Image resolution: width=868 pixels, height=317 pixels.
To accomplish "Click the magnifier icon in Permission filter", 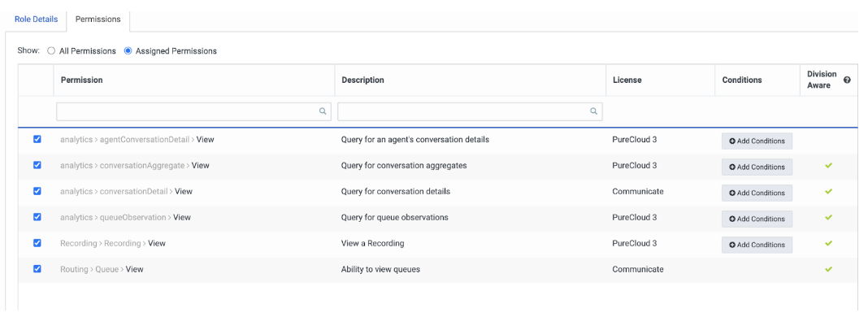I will pos(323,111).
